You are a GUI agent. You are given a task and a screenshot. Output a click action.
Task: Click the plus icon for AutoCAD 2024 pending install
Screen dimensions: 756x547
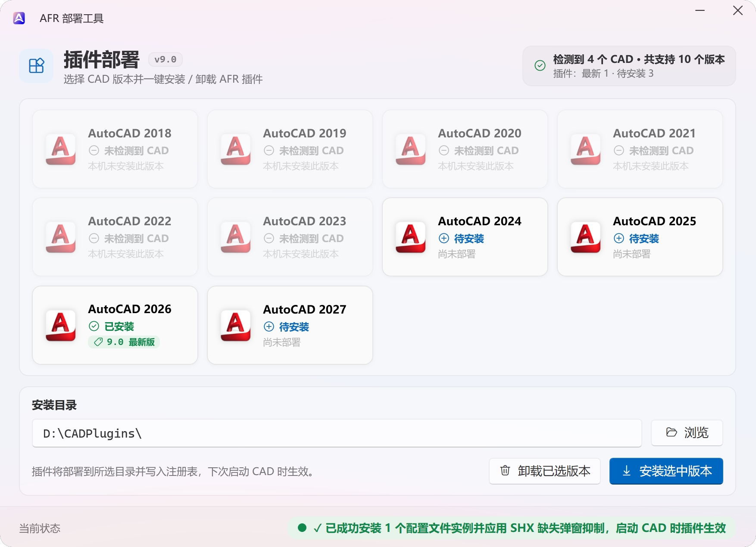tap(444, 238)
